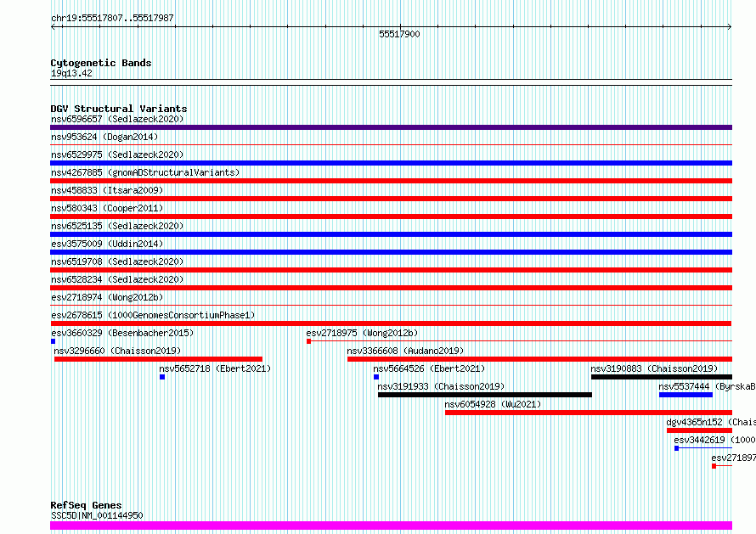Click the chr19:55517807..55517987 coordinate label
Image resolution: width=756 pixels, height=534 pixels.
(x=112, y=19)
